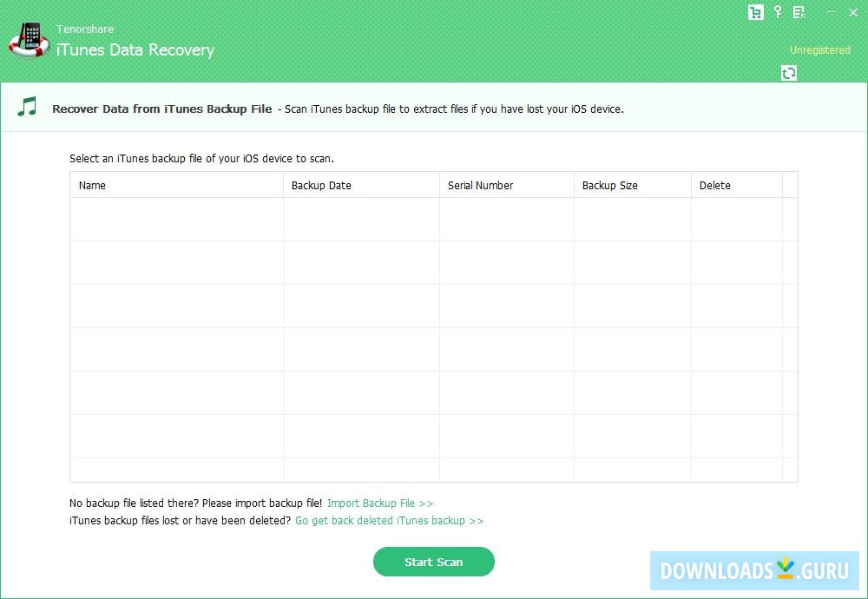
Task: Click the 'No backup file listed there?' text
Action: (195, 504)
